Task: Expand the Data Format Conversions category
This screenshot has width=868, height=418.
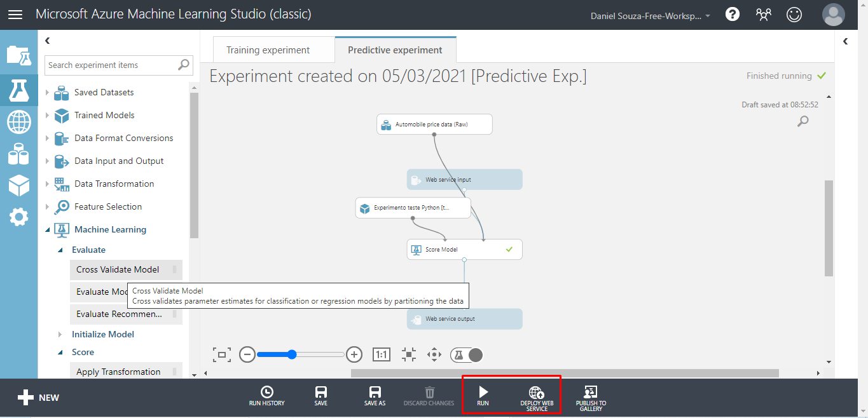Action: click(x=47, y=138)
